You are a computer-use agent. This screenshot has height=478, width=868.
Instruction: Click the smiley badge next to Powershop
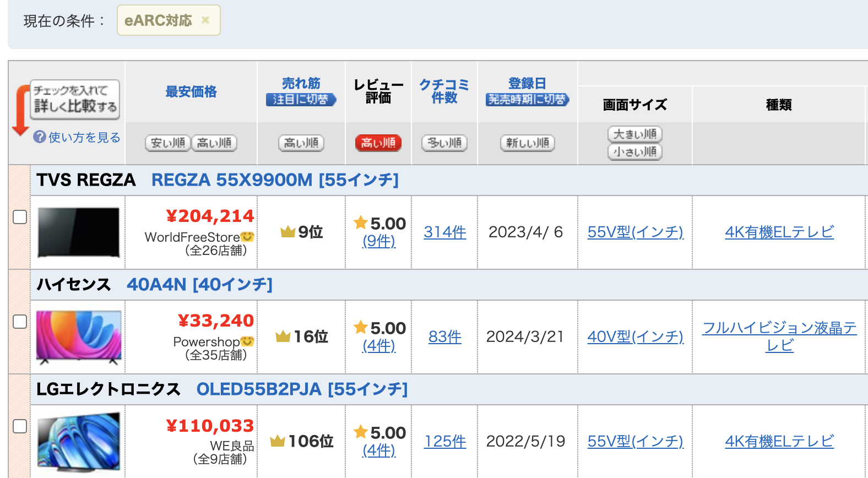[x=247, y=341]
